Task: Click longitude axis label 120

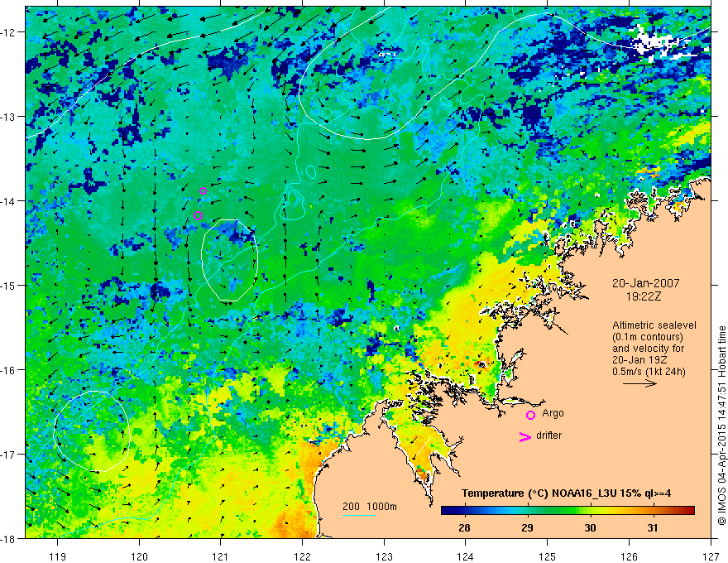Action: click(x=139, y=556)
